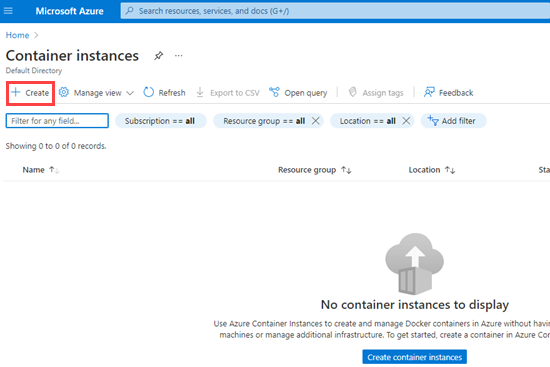
Task: Click the Create container instances button
Action: [414, 357]
